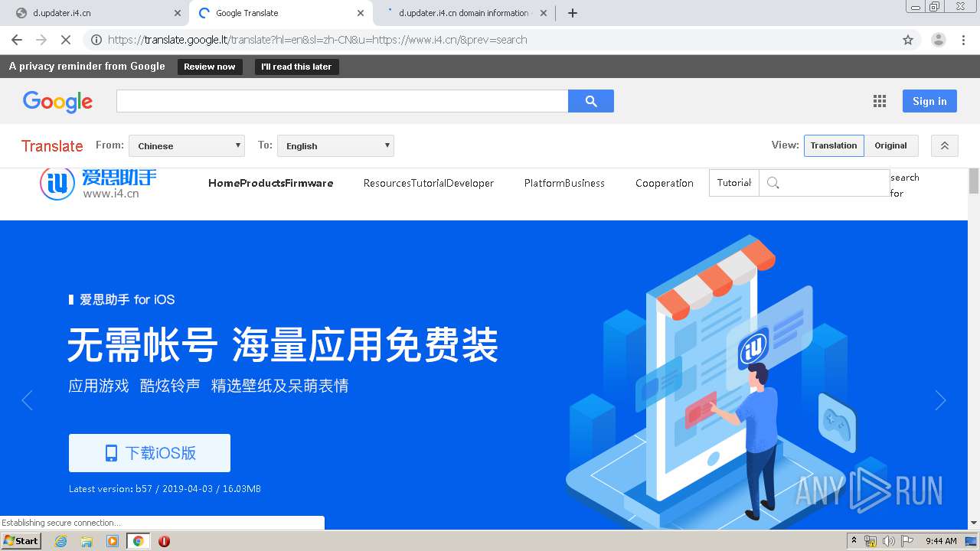The image size is (980, 551).
Task: Go to previous banner slide arrow
Action: 28,400
